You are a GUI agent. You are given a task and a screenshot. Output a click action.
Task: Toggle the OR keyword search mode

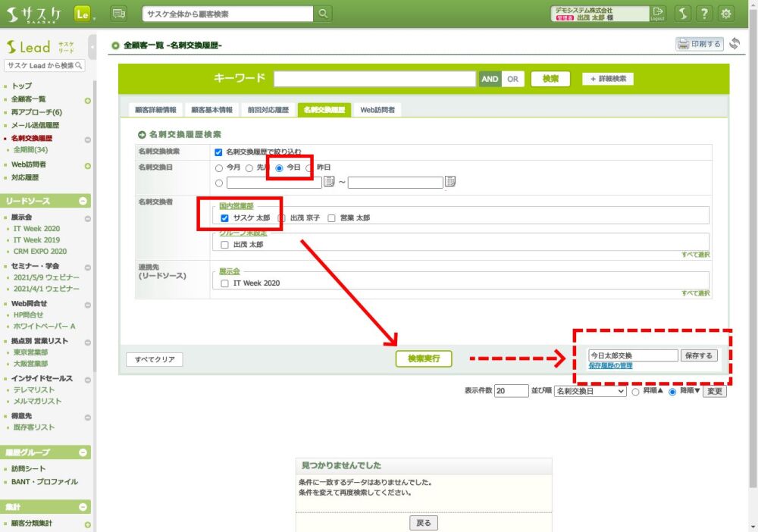pyautogui.click(x=513, y=79)
